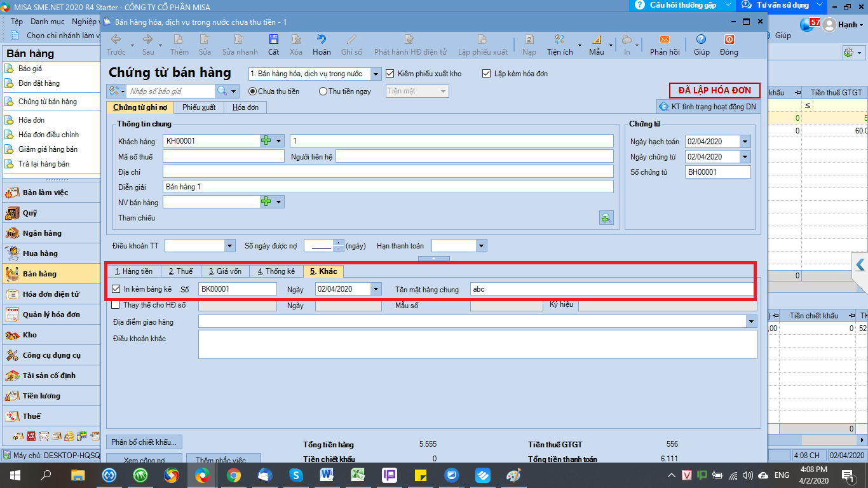Post the voucher with Ghi sổ
The height and width of the screenshot is (488, 868).
tap(351, 44)
